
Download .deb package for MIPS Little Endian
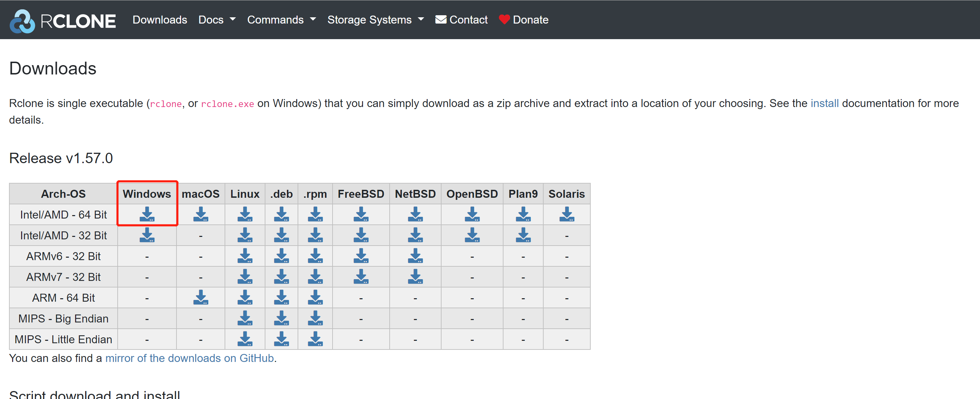(281, 339)
